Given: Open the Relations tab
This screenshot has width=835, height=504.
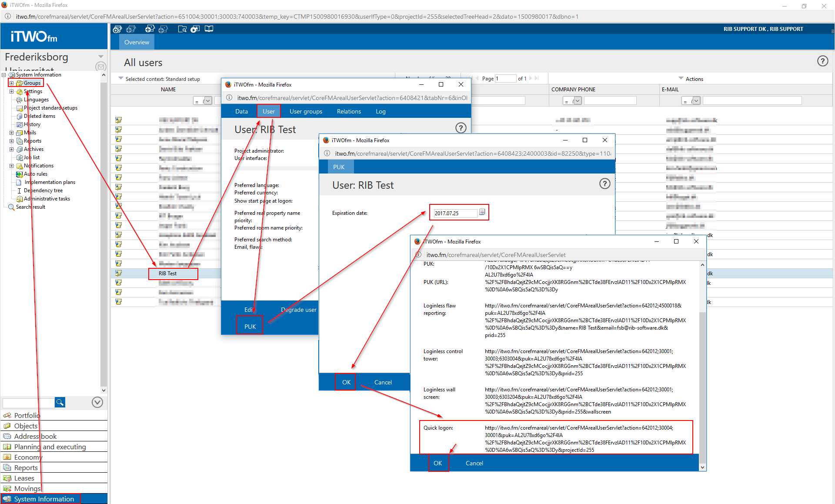Looking at the screenshot, I should pos(349,111).
